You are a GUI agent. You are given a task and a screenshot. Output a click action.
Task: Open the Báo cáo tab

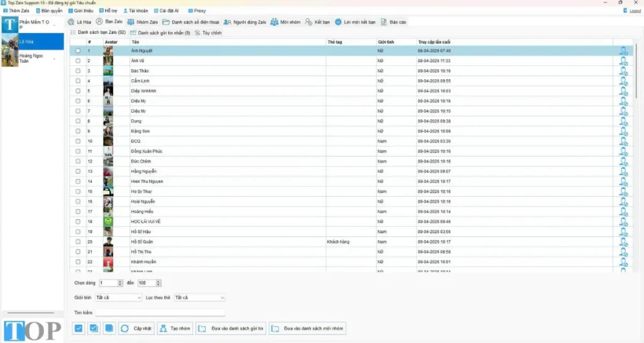tap(394, 22)
